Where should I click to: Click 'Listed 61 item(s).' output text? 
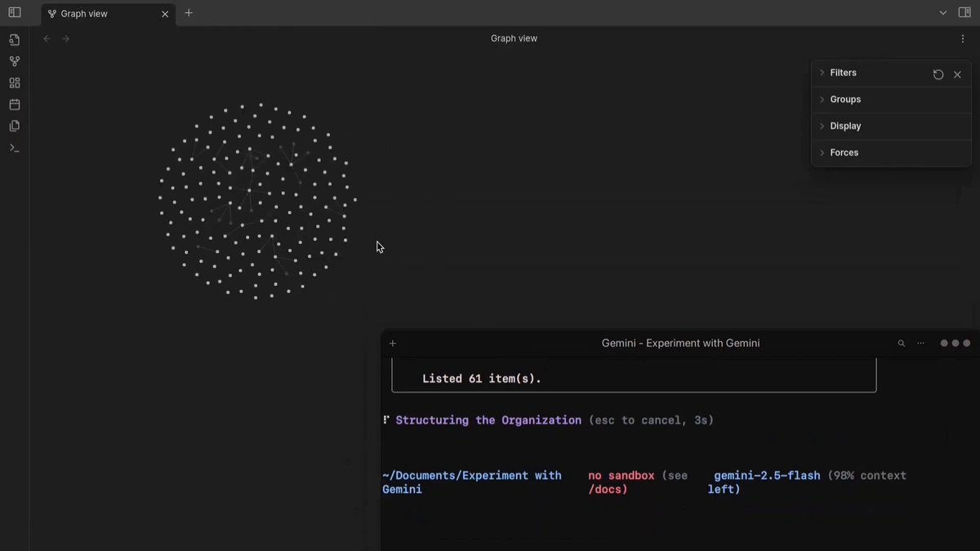tap(482, 379)
